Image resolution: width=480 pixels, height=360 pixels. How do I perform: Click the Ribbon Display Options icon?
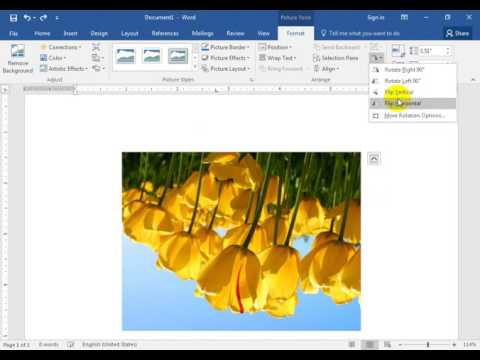coord(404,17)
